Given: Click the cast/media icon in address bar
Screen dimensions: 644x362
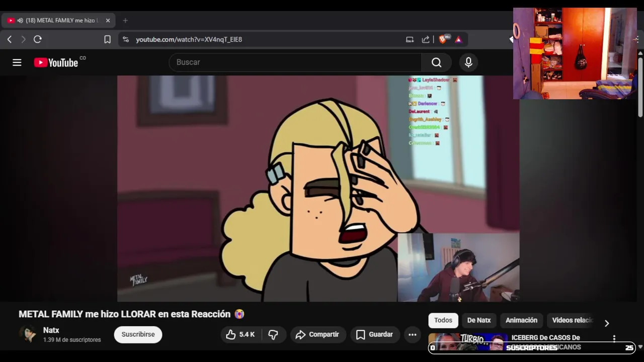Looking at the screenshot, I should point(410,39).
